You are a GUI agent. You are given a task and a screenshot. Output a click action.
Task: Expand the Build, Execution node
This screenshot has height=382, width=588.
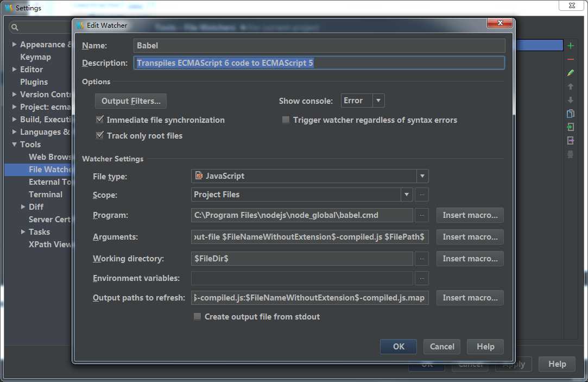point(14,120)
